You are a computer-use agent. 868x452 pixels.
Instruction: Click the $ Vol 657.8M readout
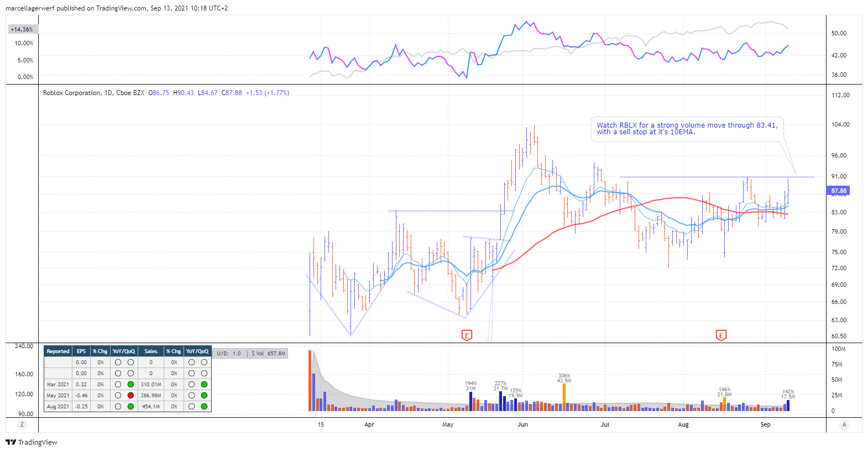[268, 354]
